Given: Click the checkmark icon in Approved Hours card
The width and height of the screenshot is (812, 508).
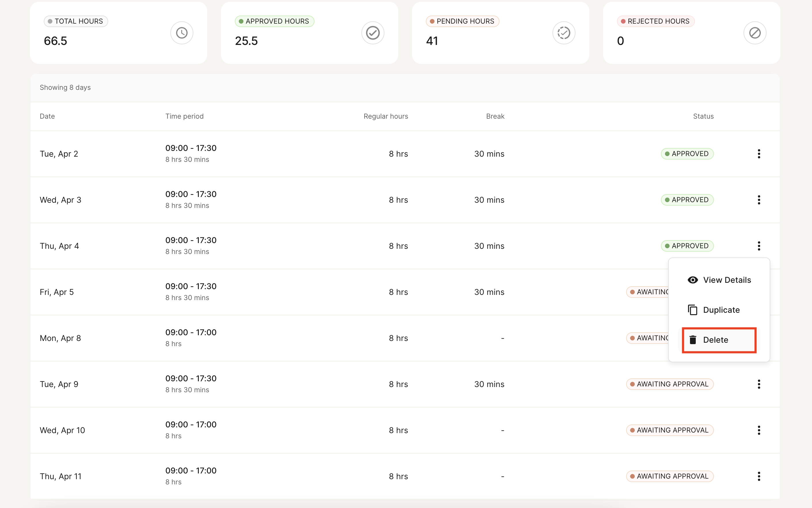Looking at the screenshot, I should click(373, 33).
